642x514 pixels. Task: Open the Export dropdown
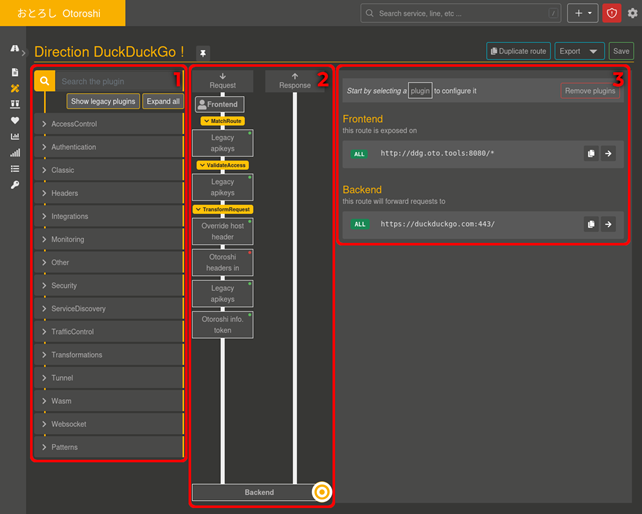579,51
